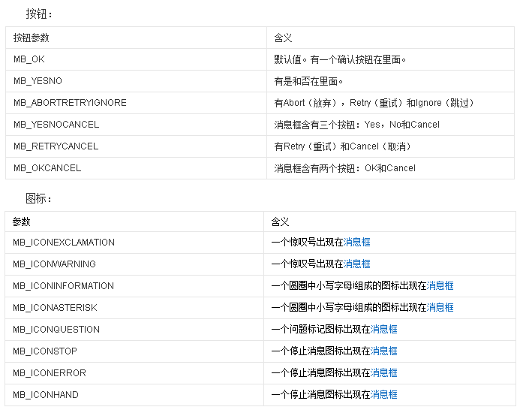Open 消息框 link in MB_ICONERROR row
Image resolution: width=532 pixels, height=419 pixels.
383,372
